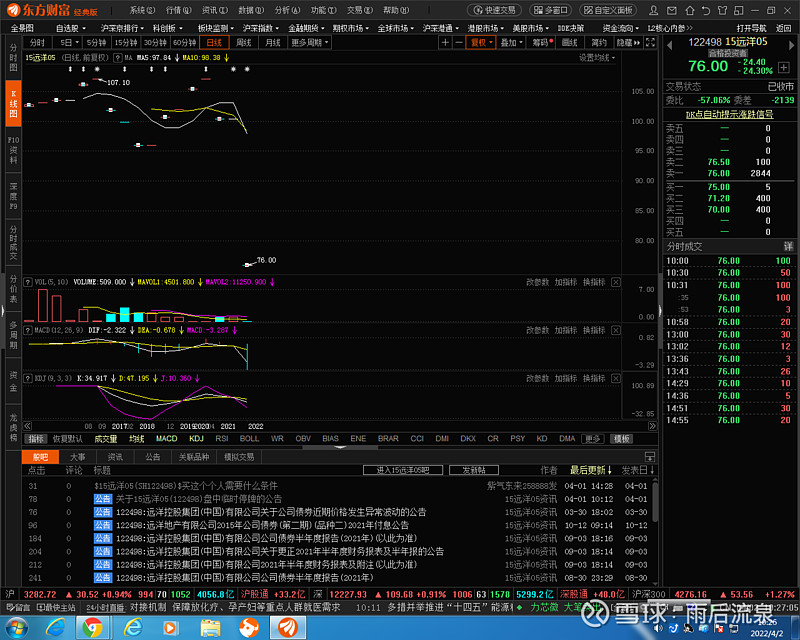Viewport: 800px width, 640px height.
Task: Zoom out the chart with the minus icon
Action: [459, 42]
